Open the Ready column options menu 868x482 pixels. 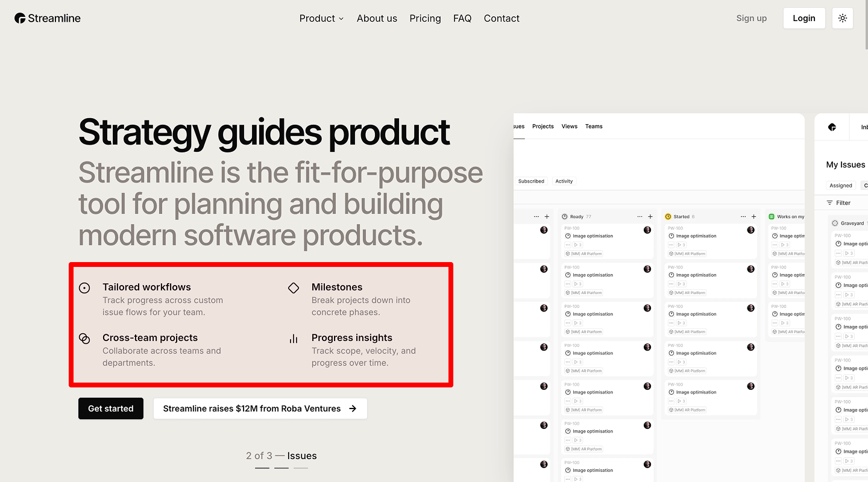pyautogui.click(x=640, y=216)
